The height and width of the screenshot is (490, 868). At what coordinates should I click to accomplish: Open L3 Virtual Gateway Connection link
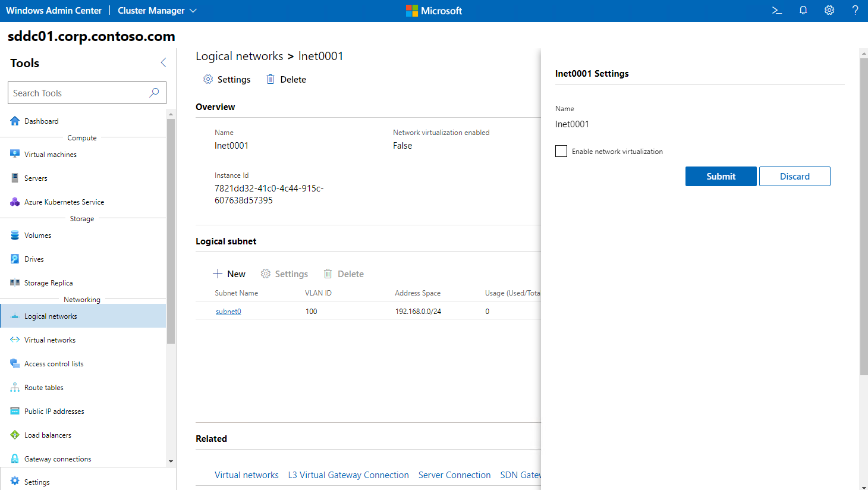(348, 475)
